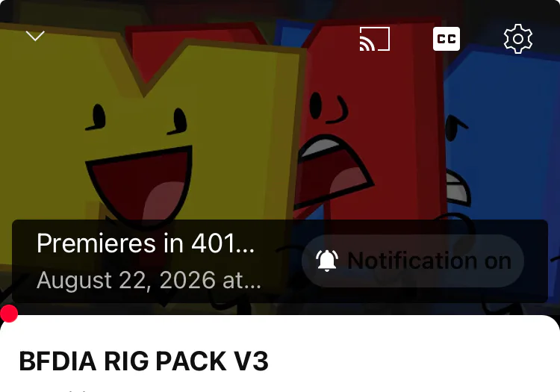Open the Cast to device icon

pos(374,39)
